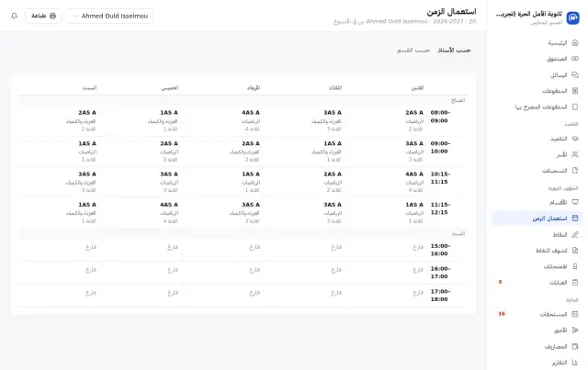Viewport: 588px width, 370px height.
Task: Open the التلاميذ students sidebar icon
Action: pos(575,139)
